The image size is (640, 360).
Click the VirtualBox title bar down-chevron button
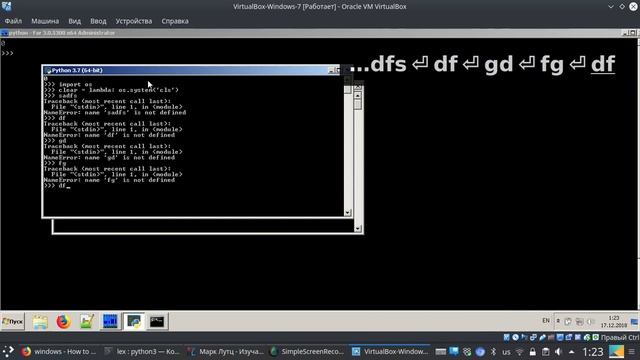[x=611, y=7]
